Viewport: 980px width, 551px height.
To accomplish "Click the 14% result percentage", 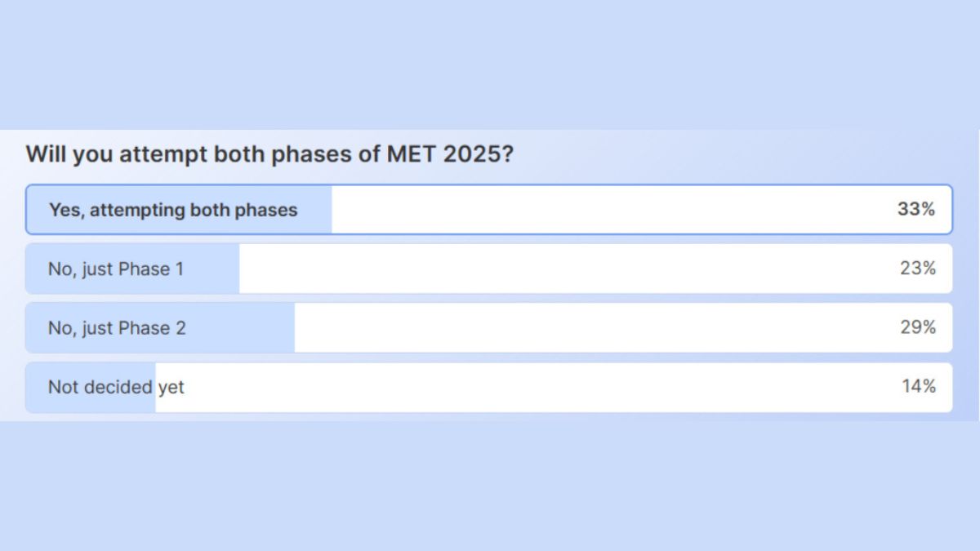I will [919, 387].
